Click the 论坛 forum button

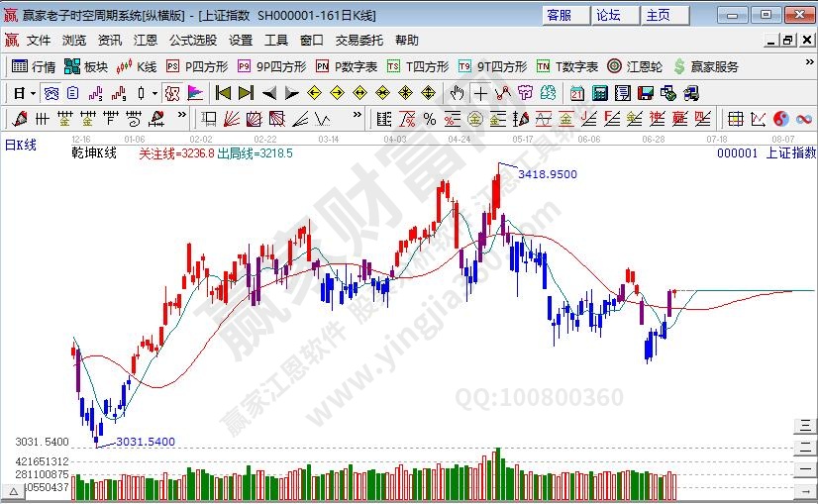point(608,15)
